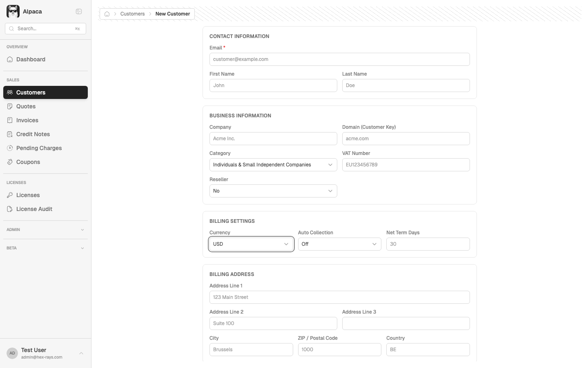Click the Invoices icon in sidebar

(10, 120)
